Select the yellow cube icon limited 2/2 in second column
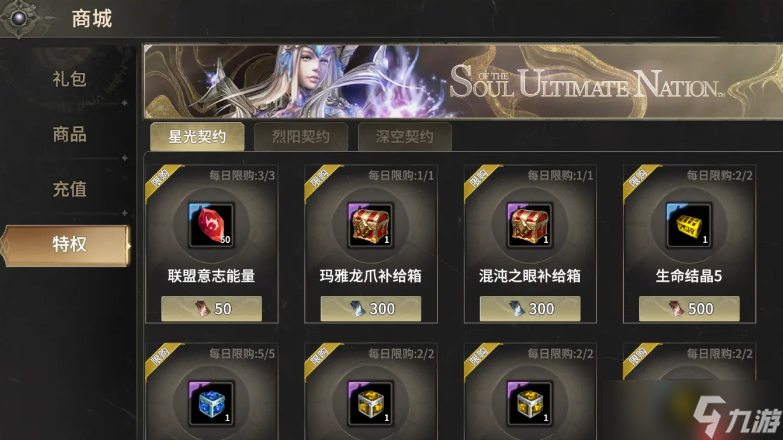The height and width of the screenshot is (440, 783). click(370, 404)
